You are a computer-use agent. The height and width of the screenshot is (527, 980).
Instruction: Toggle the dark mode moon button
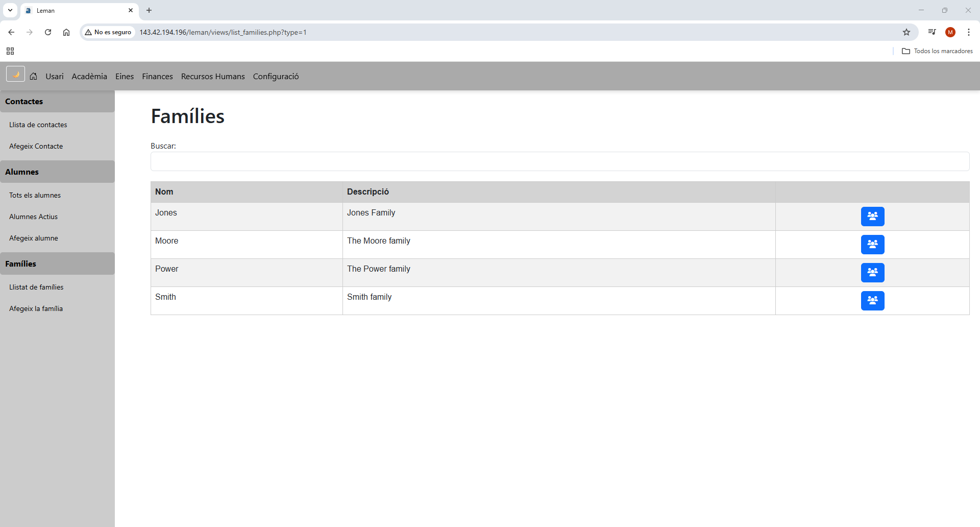coord(15,74)
